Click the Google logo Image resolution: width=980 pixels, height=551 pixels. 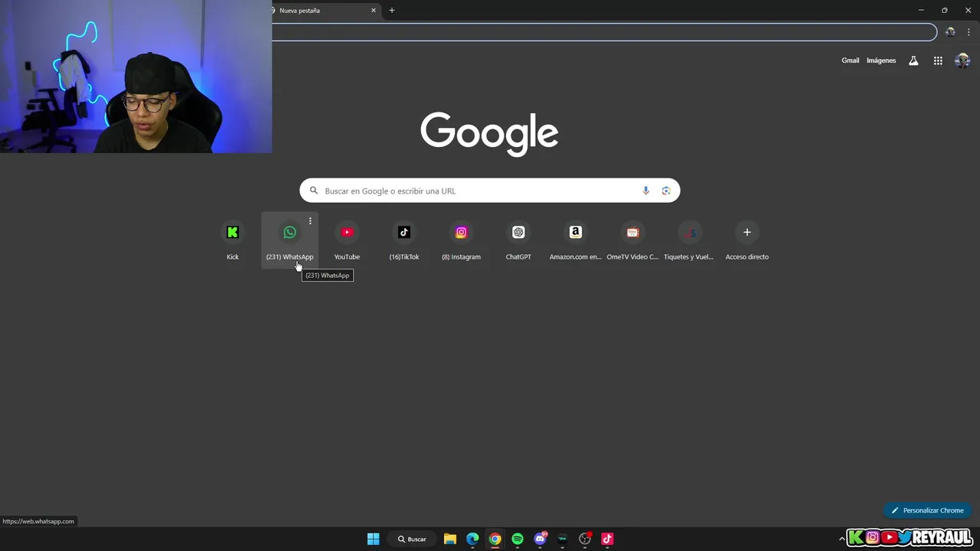point(489,134)
